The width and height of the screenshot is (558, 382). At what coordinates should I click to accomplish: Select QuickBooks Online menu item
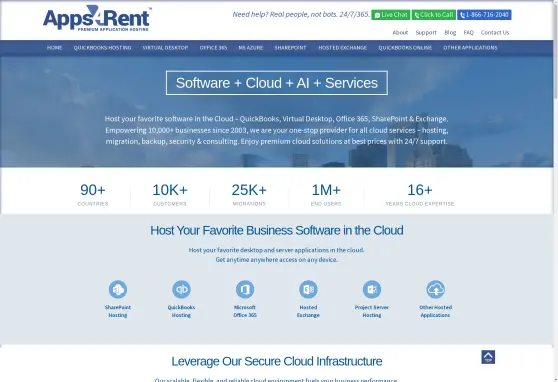tap(405, 48)
